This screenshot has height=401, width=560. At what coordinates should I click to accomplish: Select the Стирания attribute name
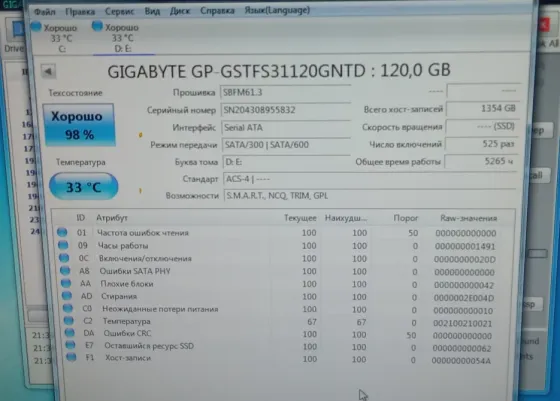click(119, 296)
